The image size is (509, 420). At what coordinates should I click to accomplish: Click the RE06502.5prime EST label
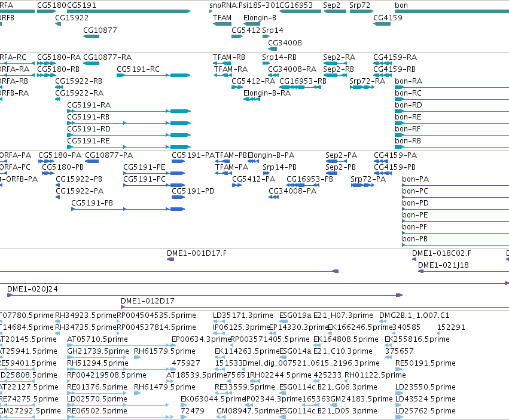coord(97,411)
